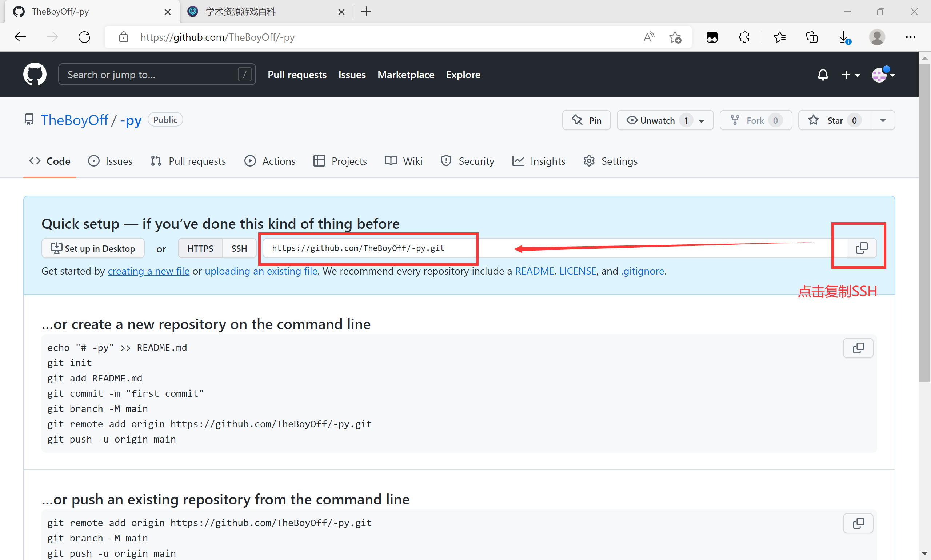Viewport: 931px width, 560px height.
Task: Switch to the Actions repository tab
Action: pos(270,161)
